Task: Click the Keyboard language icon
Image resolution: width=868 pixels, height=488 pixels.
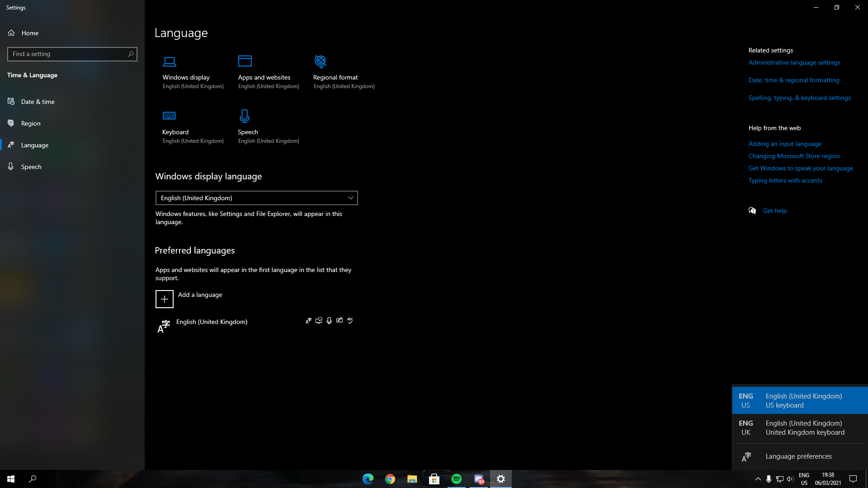Action: pos(169,116)
